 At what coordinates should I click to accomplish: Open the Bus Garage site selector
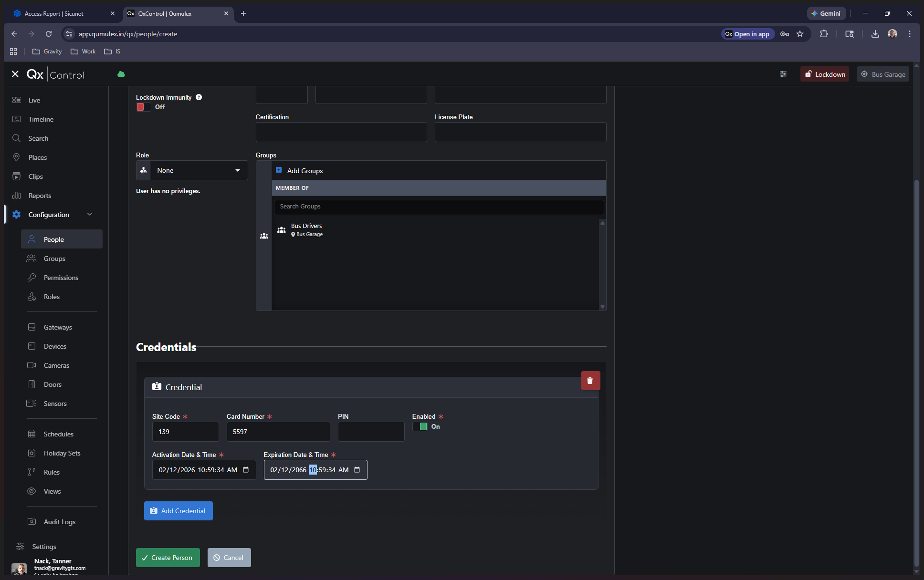882,74
